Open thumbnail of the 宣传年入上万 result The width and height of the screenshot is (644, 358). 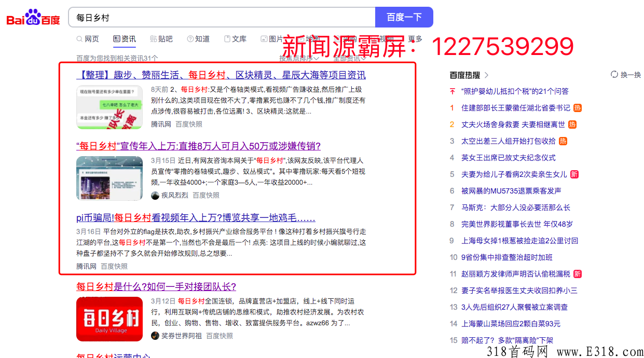point(109,178)
